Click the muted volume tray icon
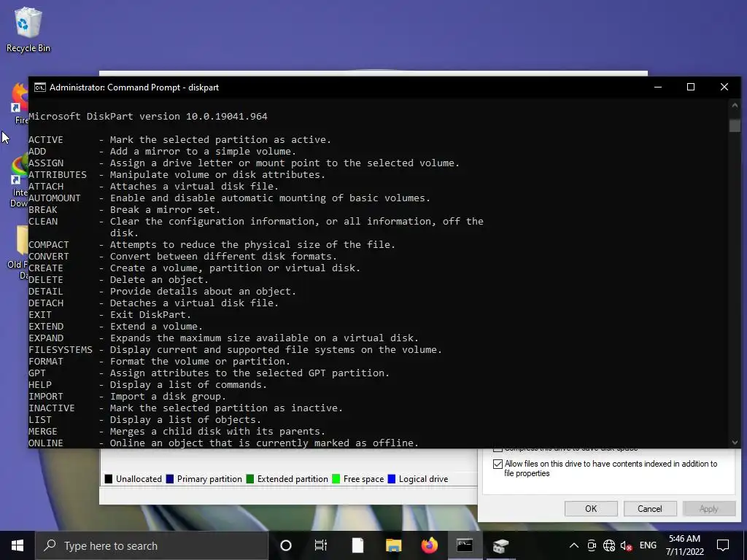Viewport: 747px width, 560px height. (x=626, y=545)
